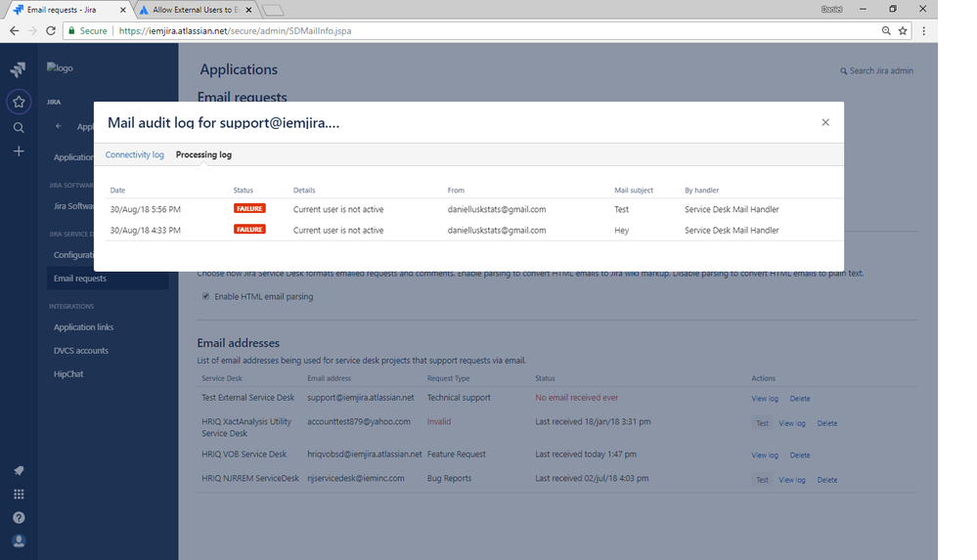Close the Mail audit log dialog
This screenshot has width=977, height=560.
(x=825, y=122)
